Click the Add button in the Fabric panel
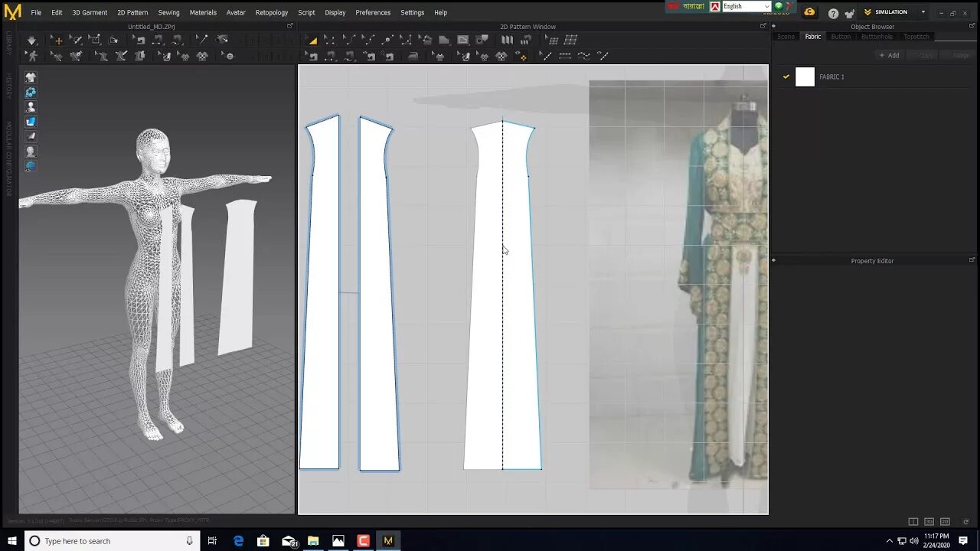Image resolution: width=980 pixels, height=551 pixels. pyautogui.click(x=889, y=54)
